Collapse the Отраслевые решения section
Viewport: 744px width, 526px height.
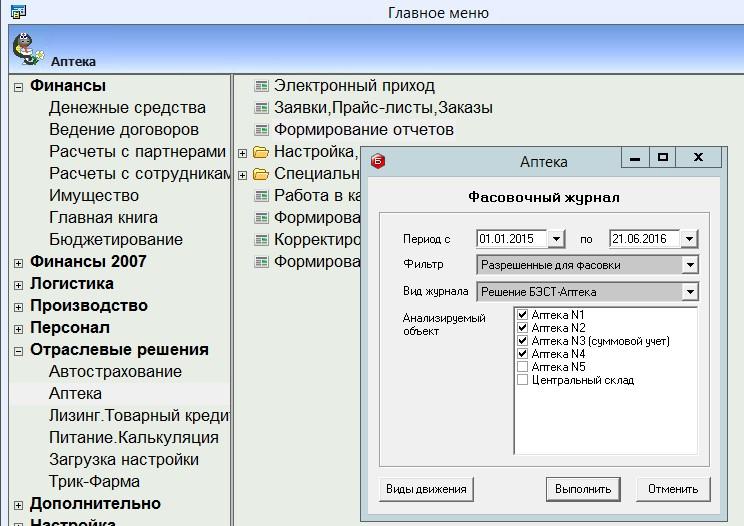[x=18, y=351]
